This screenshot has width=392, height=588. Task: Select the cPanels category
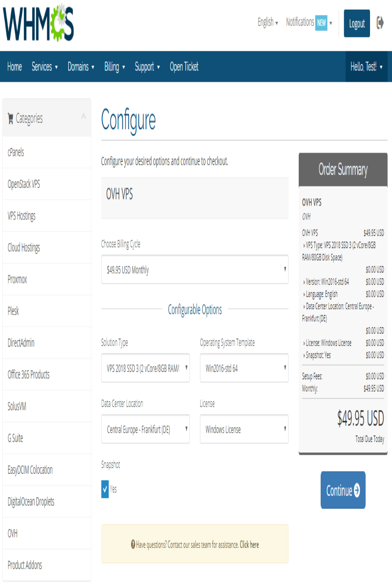pyautogui.click(x=47, y=152)
